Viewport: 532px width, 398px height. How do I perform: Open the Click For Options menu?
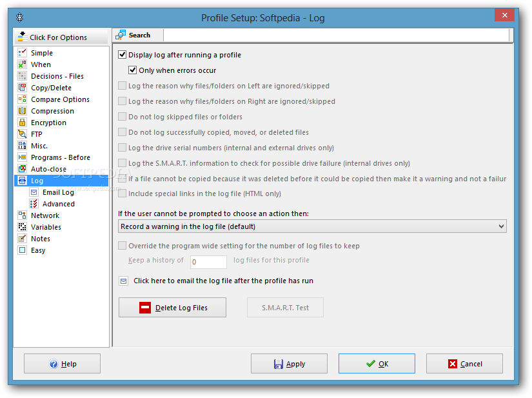[61, 37]
